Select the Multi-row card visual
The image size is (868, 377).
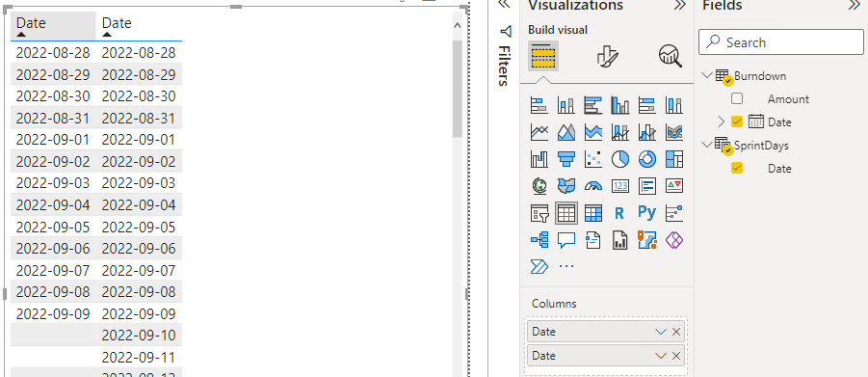click(x=647, y=186)
